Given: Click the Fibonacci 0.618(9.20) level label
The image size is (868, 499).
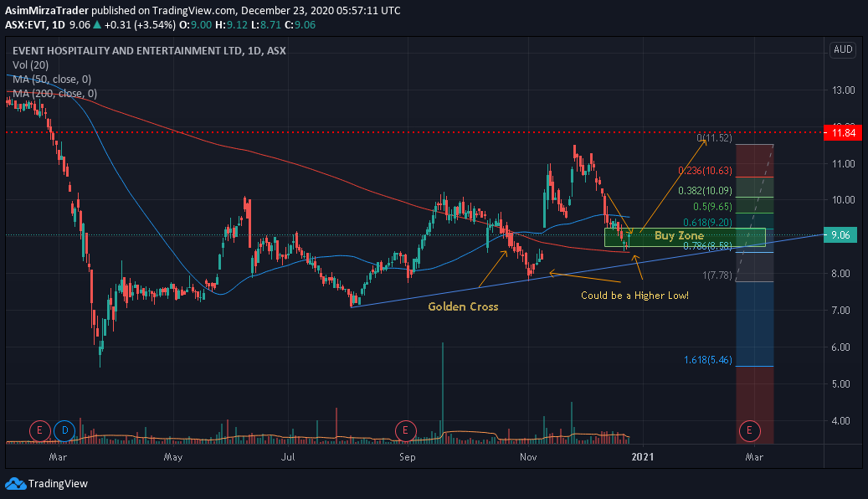Looking at the screenshot, I should pyautogui.click(x=707, y=222).
